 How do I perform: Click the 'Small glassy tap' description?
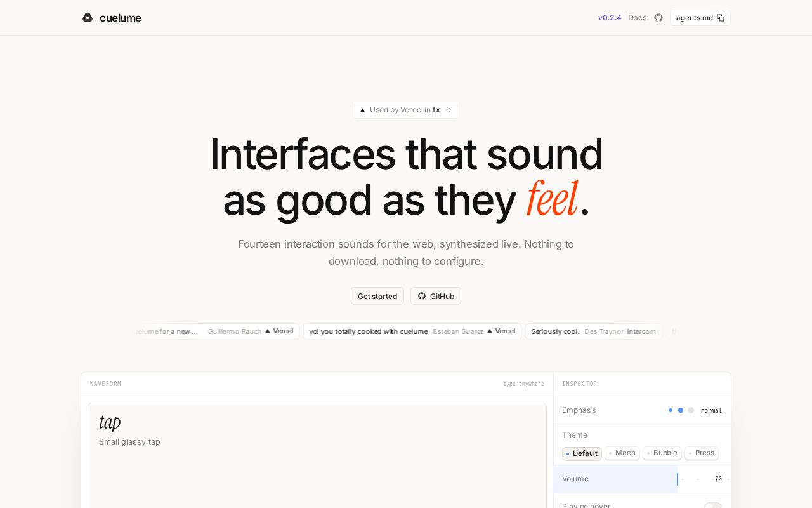(x=129, y=442)
